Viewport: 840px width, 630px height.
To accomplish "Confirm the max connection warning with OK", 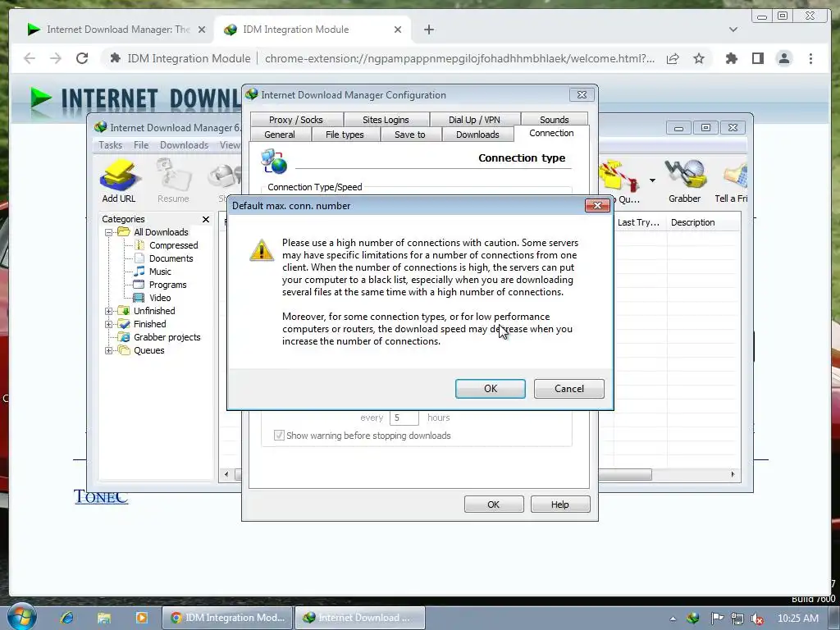I will pos(491,389).
